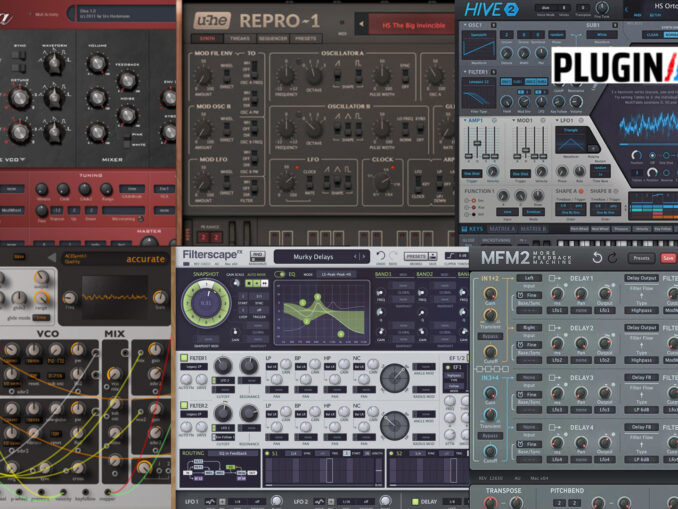The width and height of the screenshot is (678, 509).
Task: Click the Delay1 routing arrow icon in MFM2
Action: [555, 278]
